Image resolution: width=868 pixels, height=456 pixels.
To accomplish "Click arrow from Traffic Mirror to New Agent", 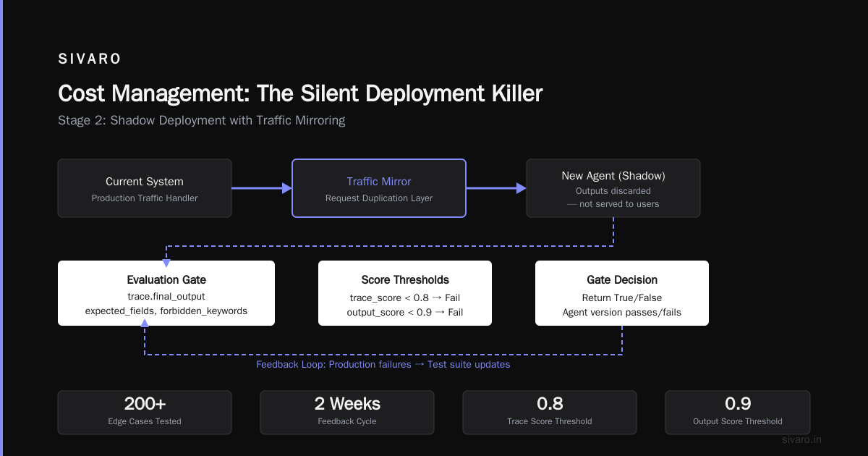I will coord(496,188).
